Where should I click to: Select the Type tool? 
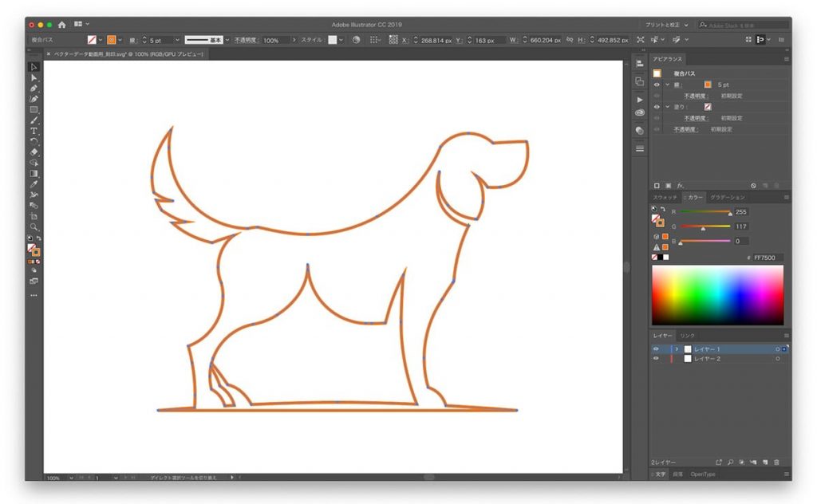click(x=34, y=130)
